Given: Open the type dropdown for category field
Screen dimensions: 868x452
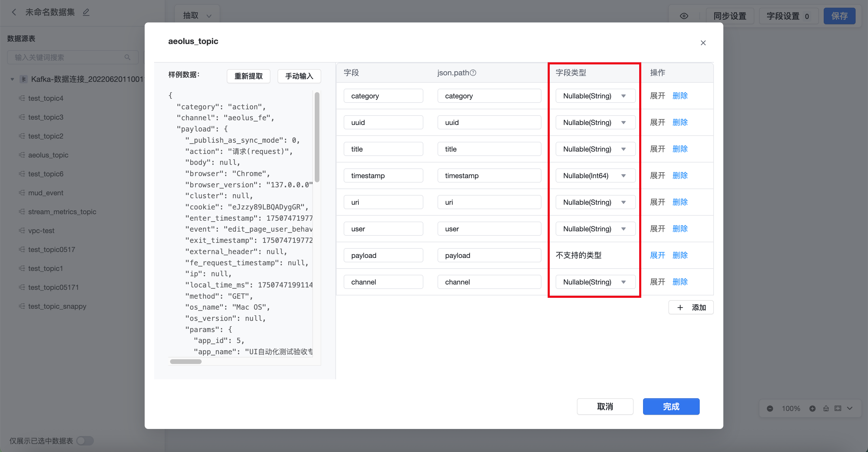Looking at the screenshot, I should coord(595,96).
